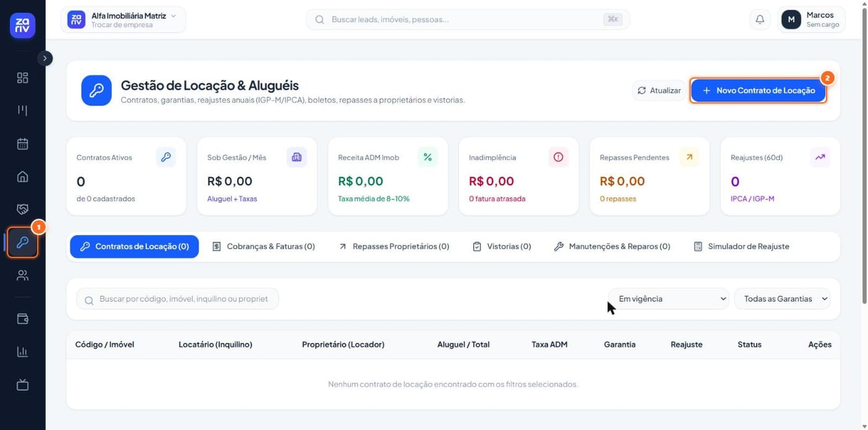The width and height of the screenshot is (868, 430).
Task: Click Locatário (Inquilino) column header
Action: point(215,344)
